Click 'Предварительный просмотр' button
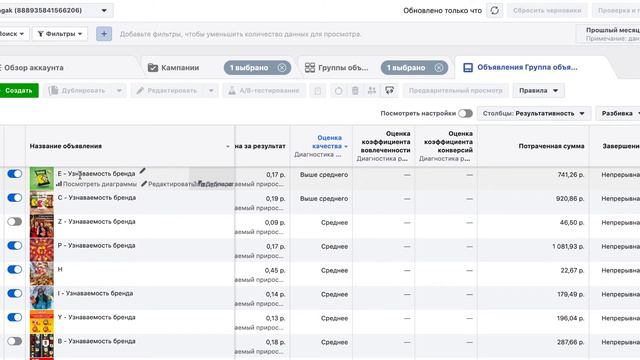 tap(456, 91)
